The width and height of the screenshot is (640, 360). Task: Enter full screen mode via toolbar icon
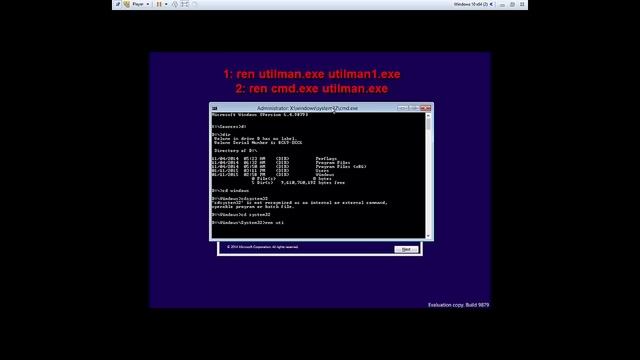point(185,4)
